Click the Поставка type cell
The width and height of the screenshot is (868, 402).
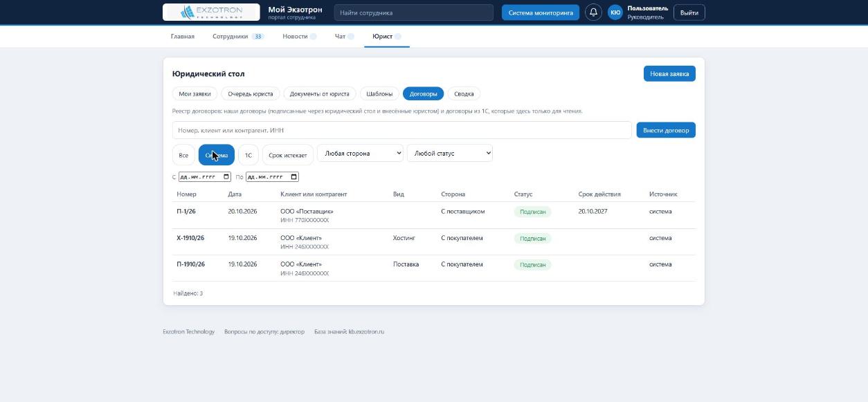(x=406, y=264)
